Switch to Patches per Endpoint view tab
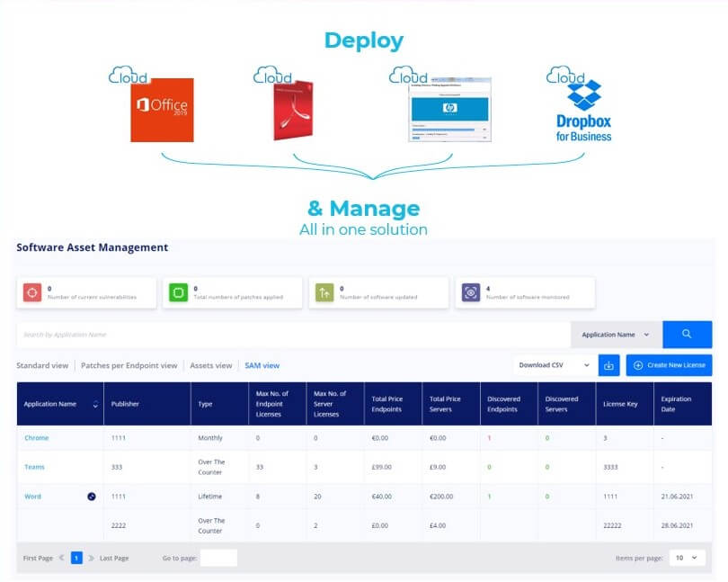The image size is (728, 582). pyautogui.click(x=129, y=365)
